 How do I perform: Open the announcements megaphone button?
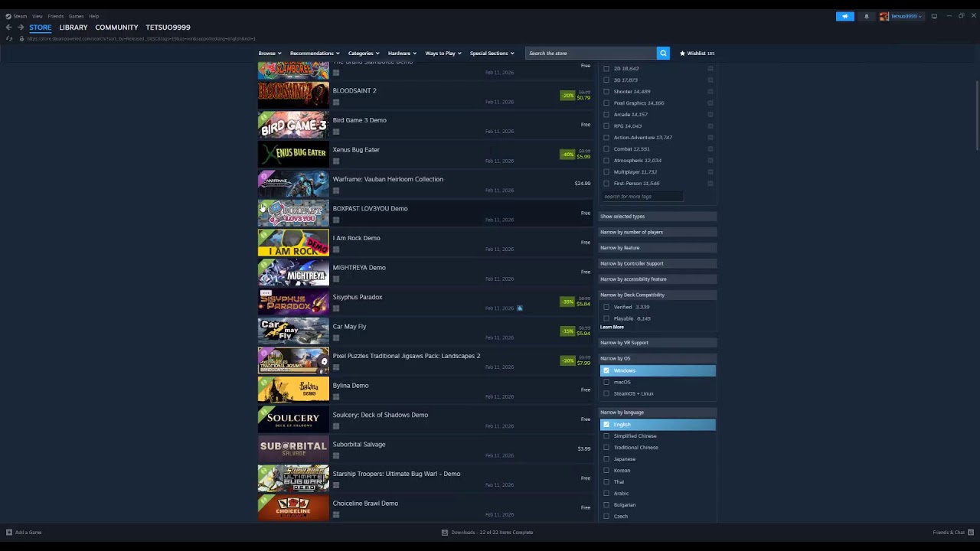(845, 16)
